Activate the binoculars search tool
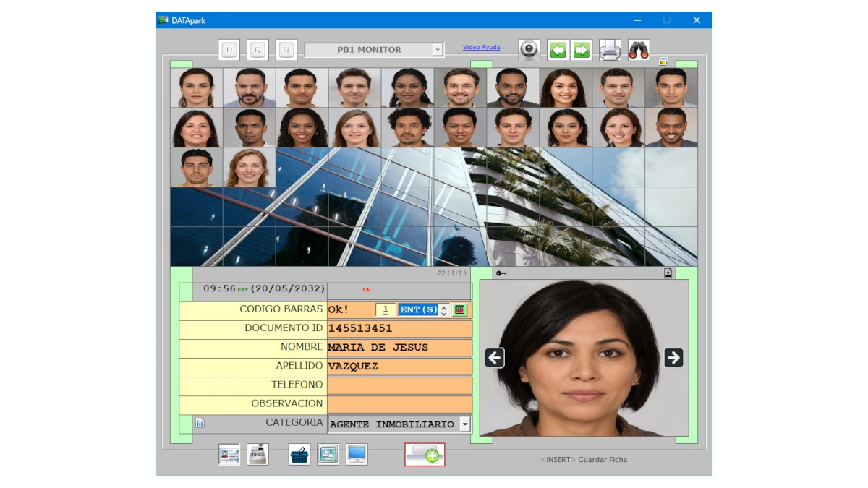Image resolution: width=868 pixels, height=488 pixels. tap(639, 49)
